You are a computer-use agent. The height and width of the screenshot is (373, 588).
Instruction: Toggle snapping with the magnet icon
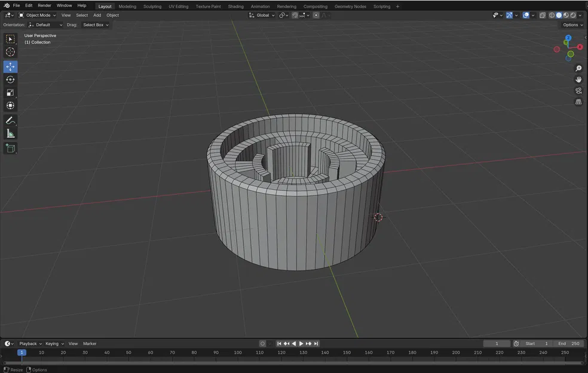click(295, 16)
